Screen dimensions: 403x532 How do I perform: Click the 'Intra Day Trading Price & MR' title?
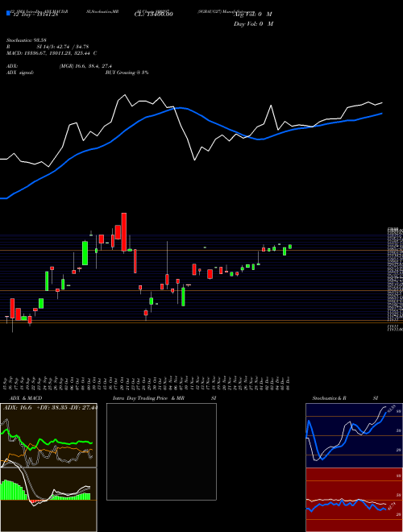(149, 398)
